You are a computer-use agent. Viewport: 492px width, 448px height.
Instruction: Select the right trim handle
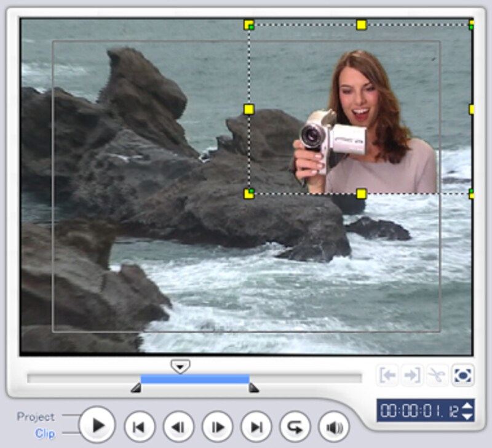coord(253,388)
